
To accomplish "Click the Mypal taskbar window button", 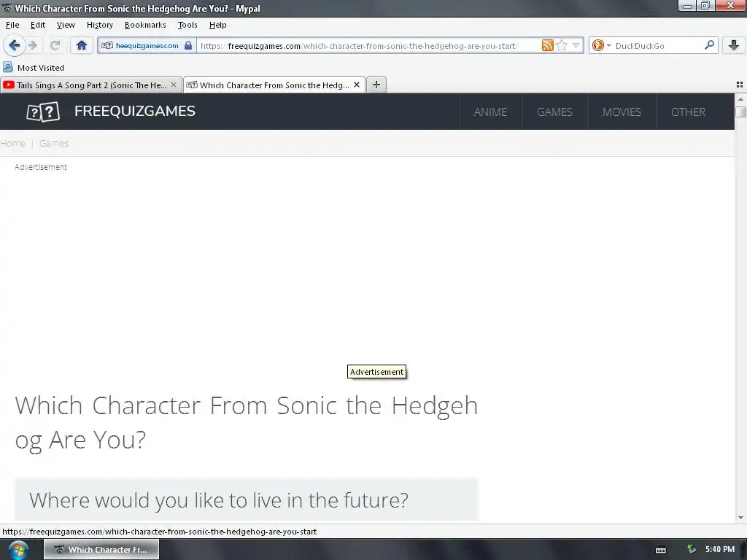I will (x=101, y=550).
